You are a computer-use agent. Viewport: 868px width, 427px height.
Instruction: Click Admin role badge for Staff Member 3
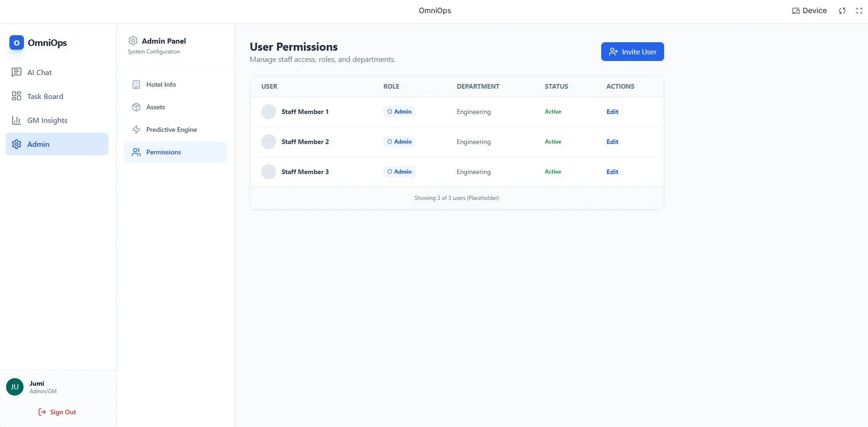399,172
